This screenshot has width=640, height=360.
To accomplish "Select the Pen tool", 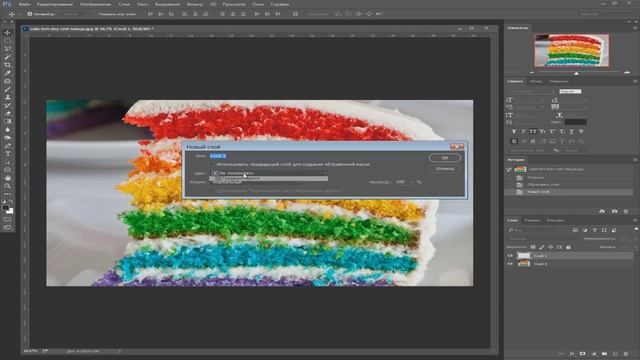I will click(x=7, y=146).
